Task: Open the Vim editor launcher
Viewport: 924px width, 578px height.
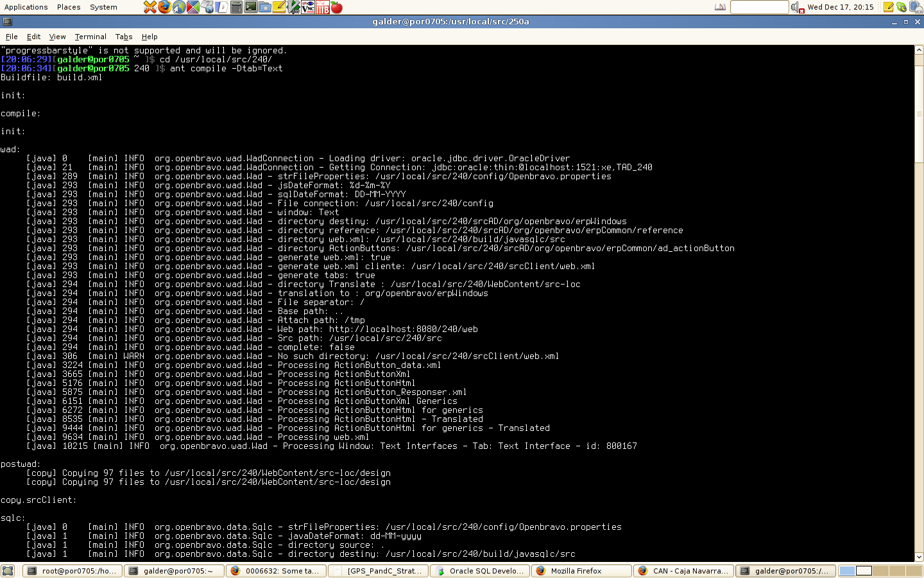Action: pyautogui.click(x=293, y=7)
